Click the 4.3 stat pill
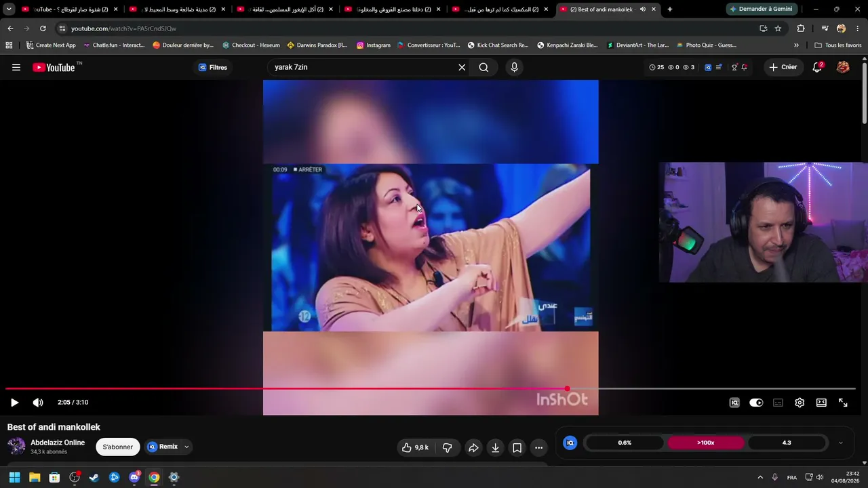868x488 pixels. click(787, 443)
